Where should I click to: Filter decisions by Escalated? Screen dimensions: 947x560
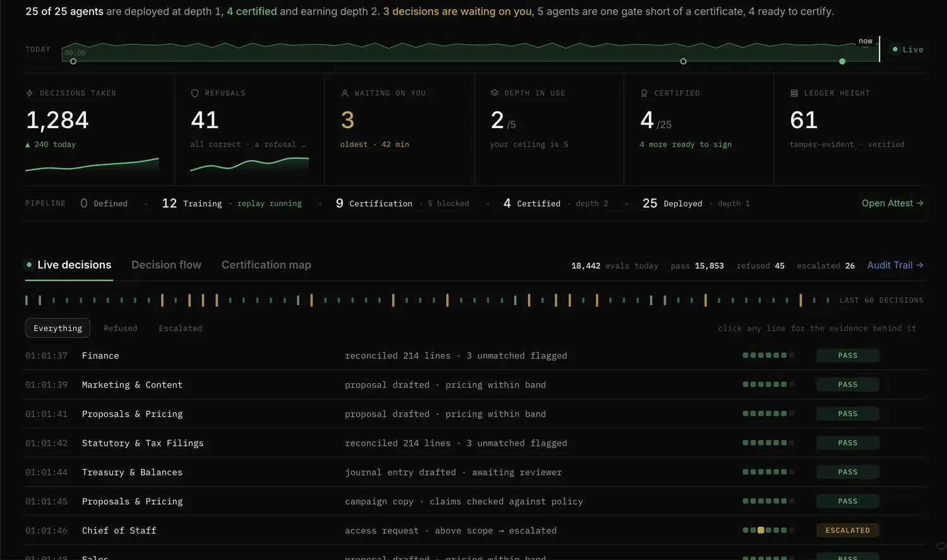pyautogui.click(x=181, y=328)
